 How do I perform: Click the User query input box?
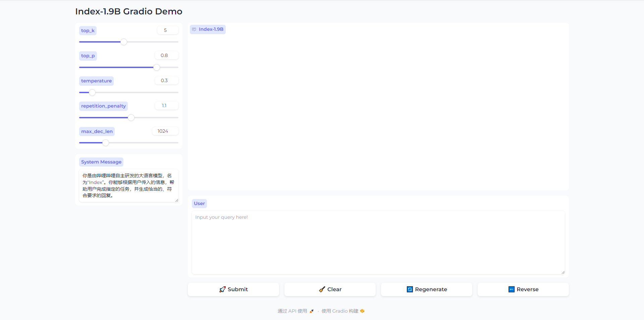pos(378,243)
